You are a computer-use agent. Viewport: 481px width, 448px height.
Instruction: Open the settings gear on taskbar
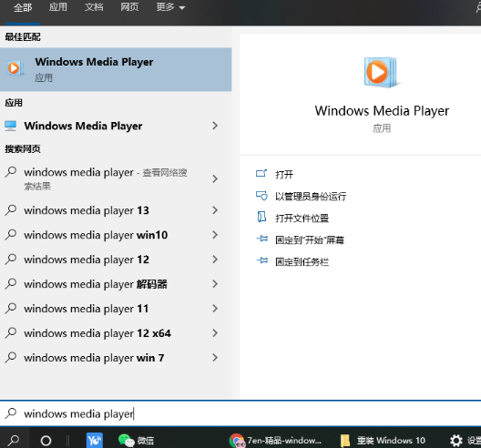click(x=456, y=441)
